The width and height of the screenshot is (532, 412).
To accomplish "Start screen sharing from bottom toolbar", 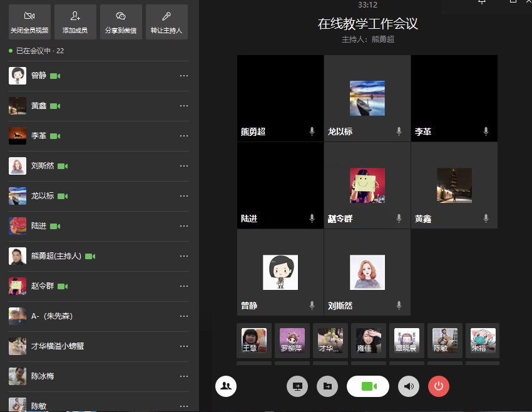I will point(297,387).
